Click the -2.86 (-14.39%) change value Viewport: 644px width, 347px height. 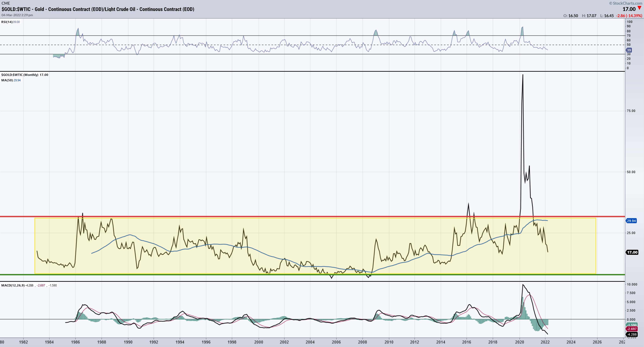click(629, 16)
